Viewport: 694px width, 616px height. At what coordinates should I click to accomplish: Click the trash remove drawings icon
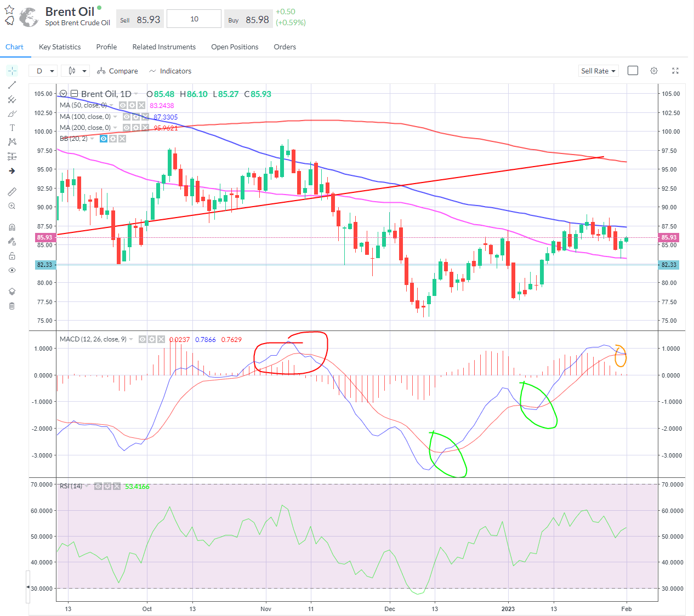(12, 306)
